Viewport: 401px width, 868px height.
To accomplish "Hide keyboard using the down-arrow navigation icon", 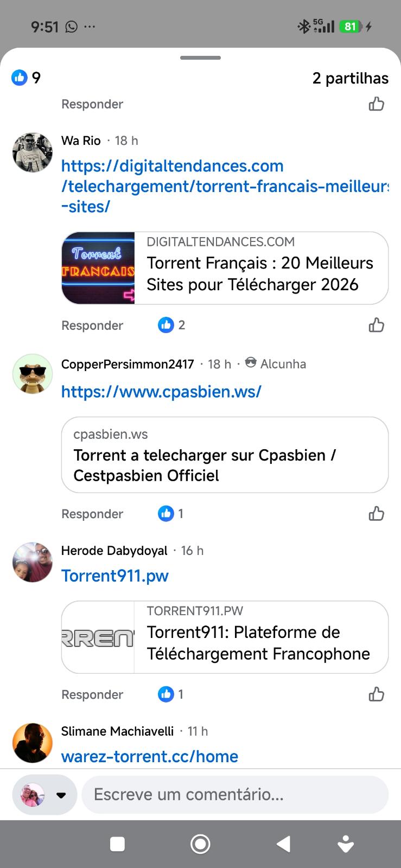I will tap(346, 844).
